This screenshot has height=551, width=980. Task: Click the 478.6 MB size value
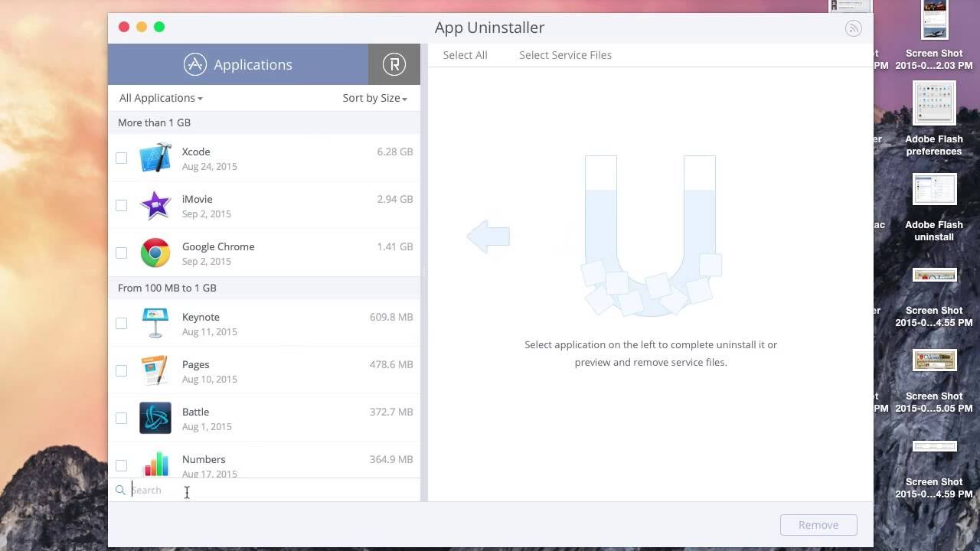(x=391, y=364)
